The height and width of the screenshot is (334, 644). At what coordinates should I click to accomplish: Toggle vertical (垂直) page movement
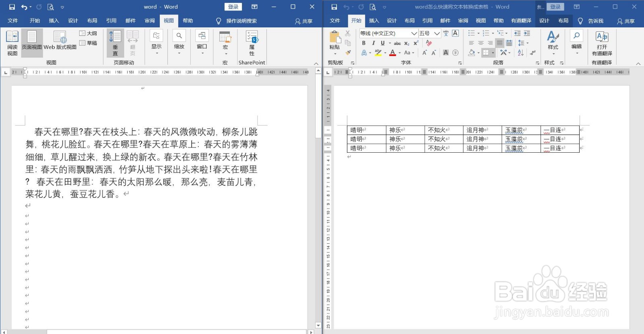click(x=115, y=43)
